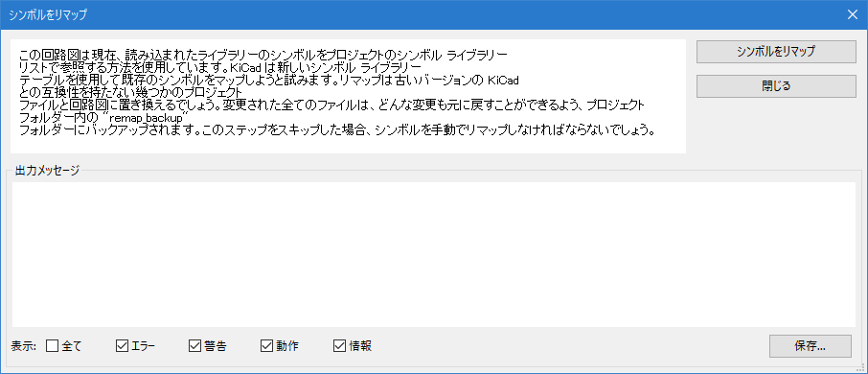
Task: Click the エラー label text
Action: 144,346
